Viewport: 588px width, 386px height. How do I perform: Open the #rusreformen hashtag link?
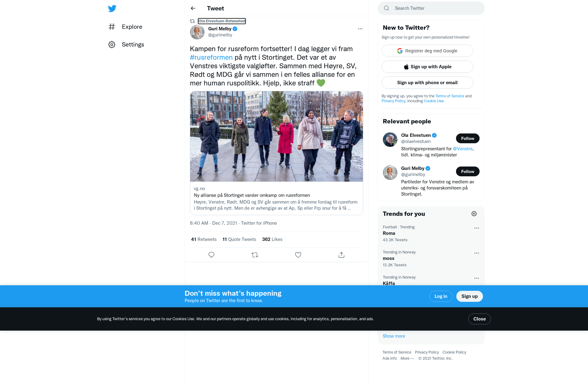pyautogui.click(x=211, y=57)
